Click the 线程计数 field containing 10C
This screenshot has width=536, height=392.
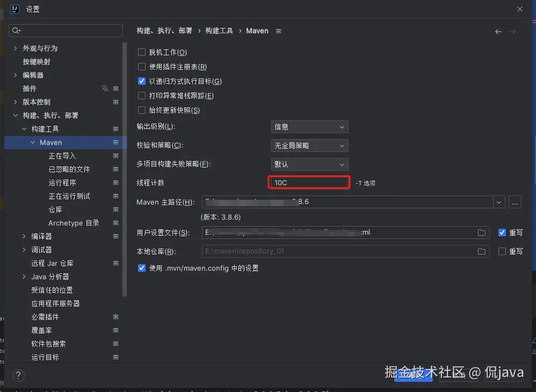[x=309, y=183]
